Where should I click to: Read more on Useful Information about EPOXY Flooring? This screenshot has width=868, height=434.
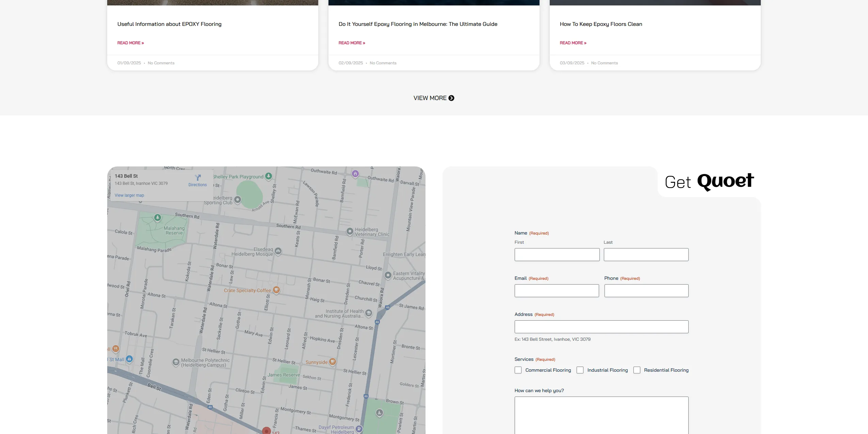point(131,43)
